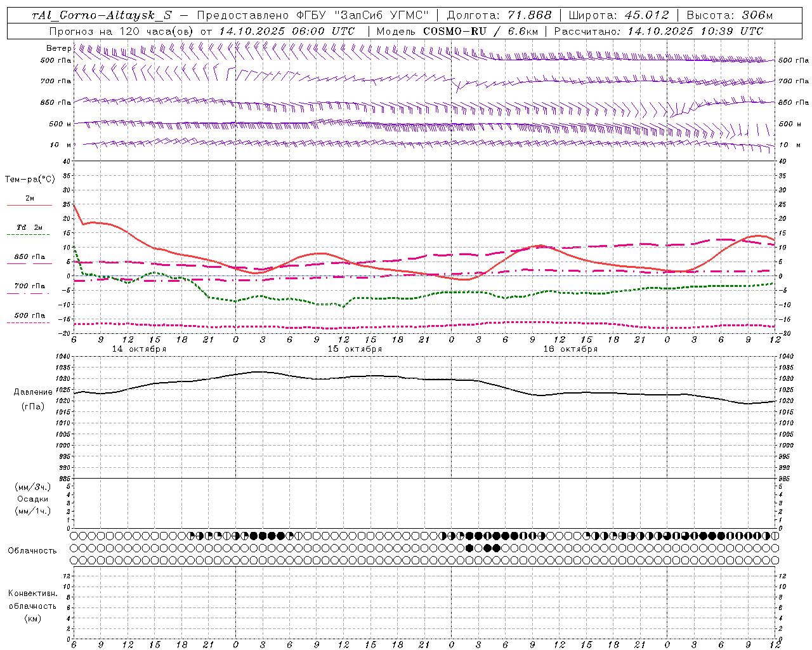Select the model name COSMO-RU / 6.6км
Viewport: 812px width, 650px height.
(480, 31)
